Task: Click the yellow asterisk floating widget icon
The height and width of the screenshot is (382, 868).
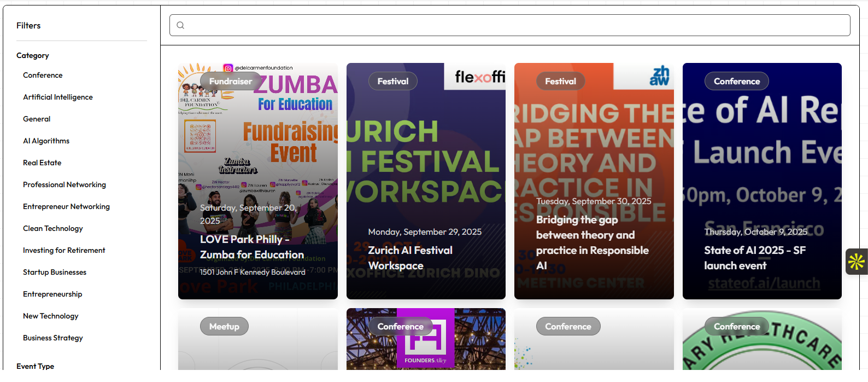Action: [x=856, y=262]
